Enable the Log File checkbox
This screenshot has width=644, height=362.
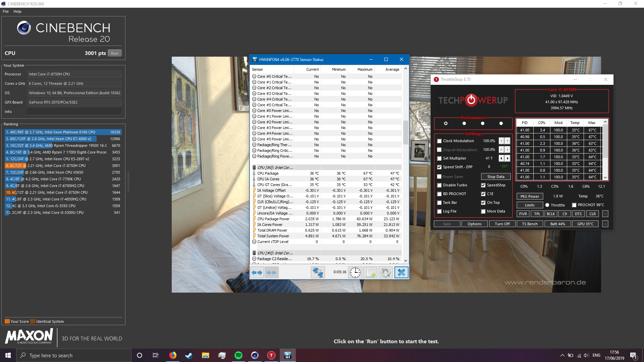tap(439, 211)
